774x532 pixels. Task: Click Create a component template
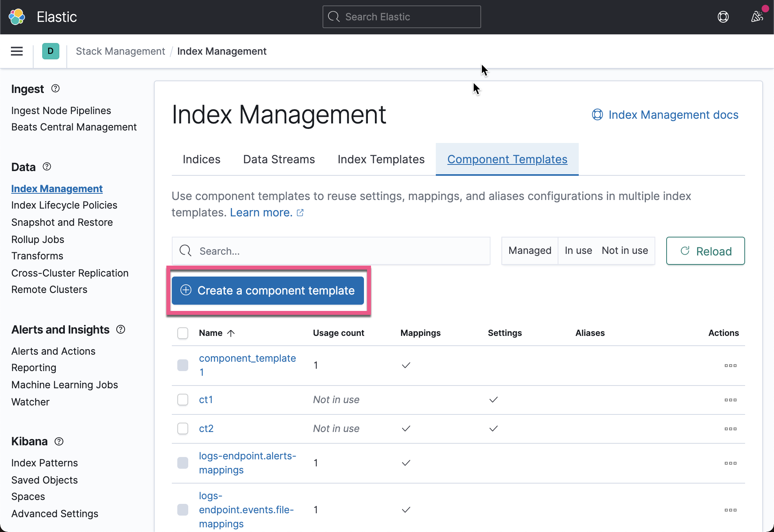(268, 291)
